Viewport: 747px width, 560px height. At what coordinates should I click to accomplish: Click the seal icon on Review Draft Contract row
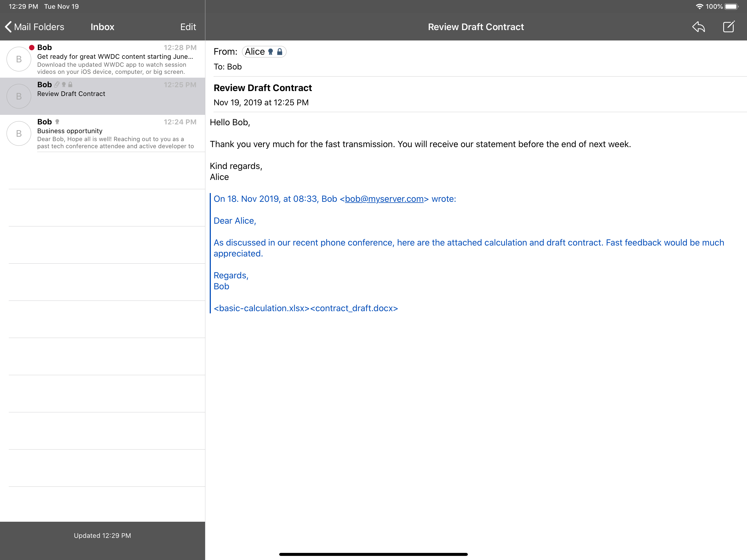(x=64, y=84)
